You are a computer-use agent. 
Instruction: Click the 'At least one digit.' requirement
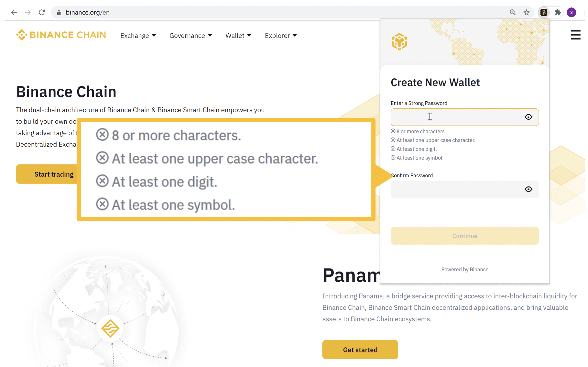(414, 149)
